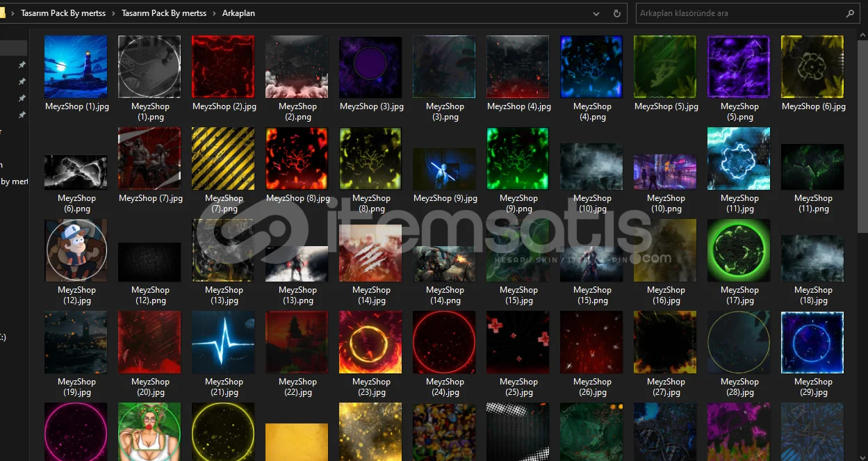Click file name 'MeyzShop (16).jpg'
The image size is (868, 461).
click(666, 295)
